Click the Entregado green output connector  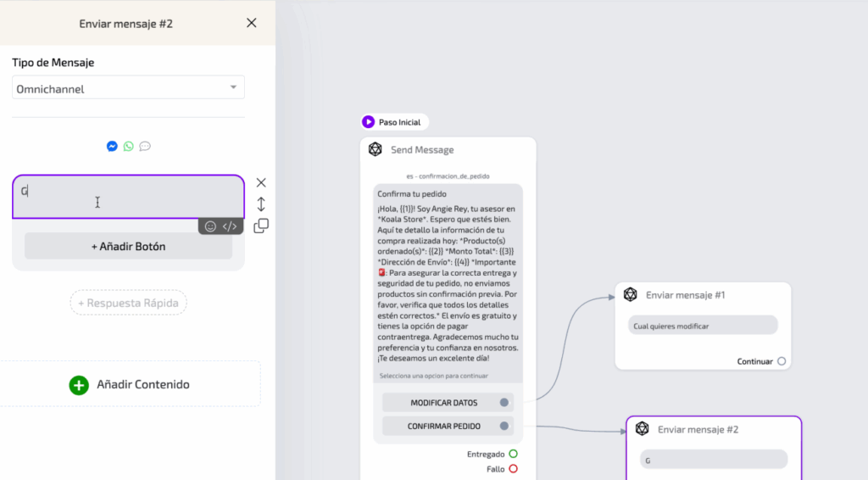point(513,455)
